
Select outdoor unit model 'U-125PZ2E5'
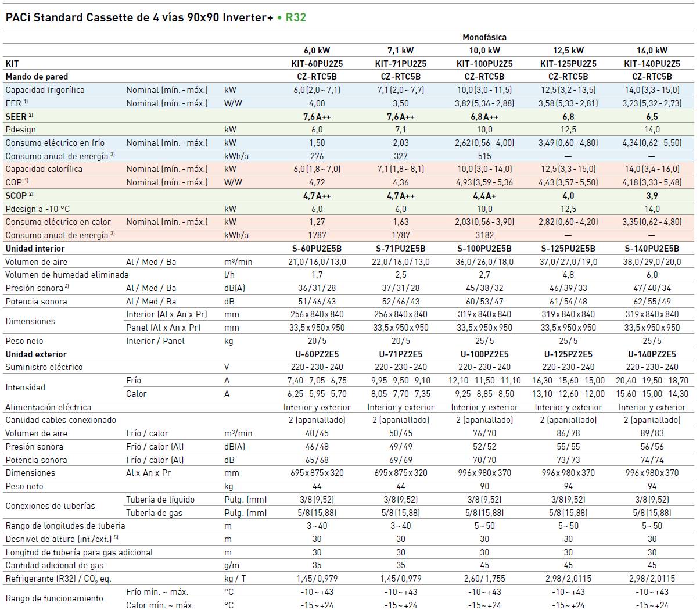click(568, 354)
